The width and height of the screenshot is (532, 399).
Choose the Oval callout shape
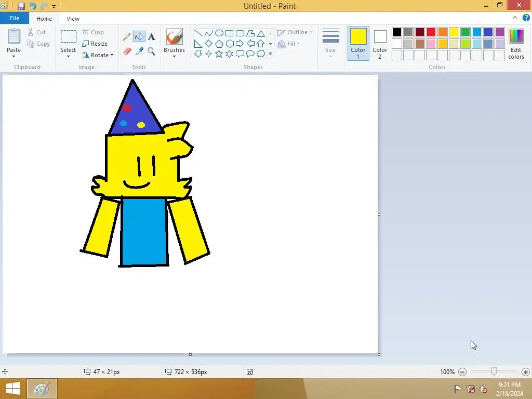click(x=250, y=54)
